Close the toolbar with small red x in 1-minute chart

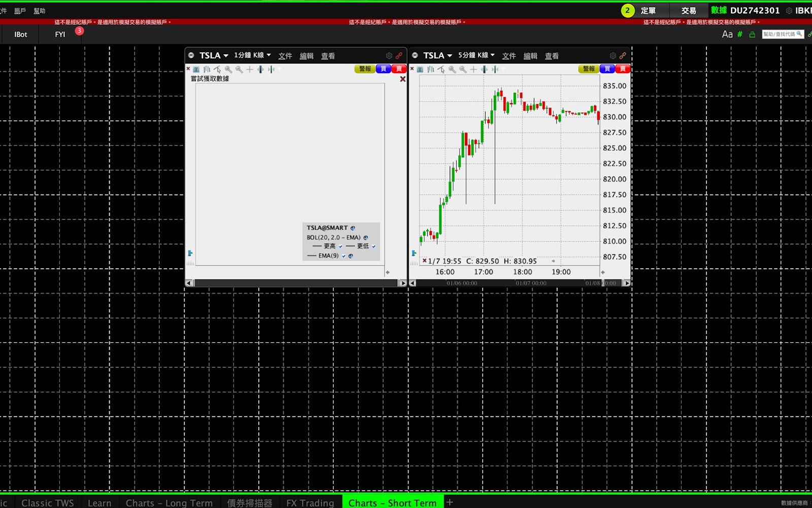188,68
